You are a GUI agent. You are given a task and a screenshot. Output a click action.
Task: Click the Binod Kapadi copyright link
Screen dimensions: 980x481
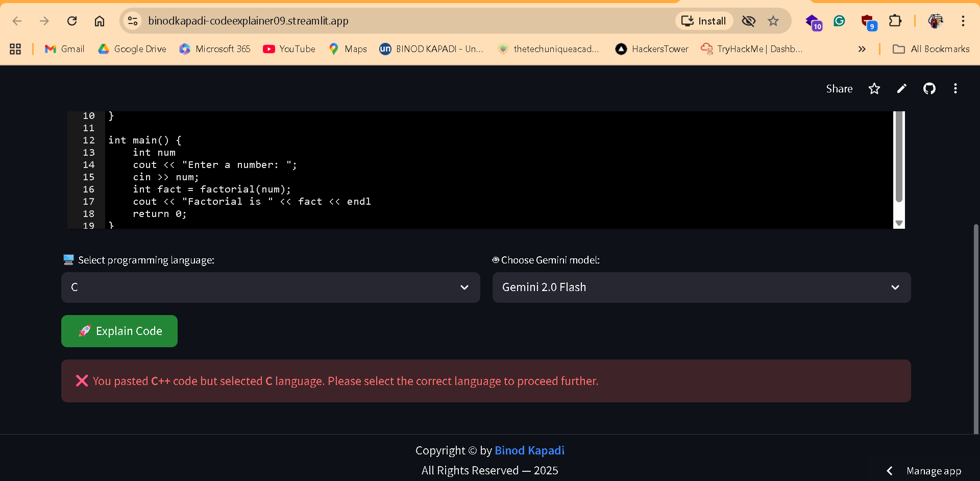coord(529,450)
